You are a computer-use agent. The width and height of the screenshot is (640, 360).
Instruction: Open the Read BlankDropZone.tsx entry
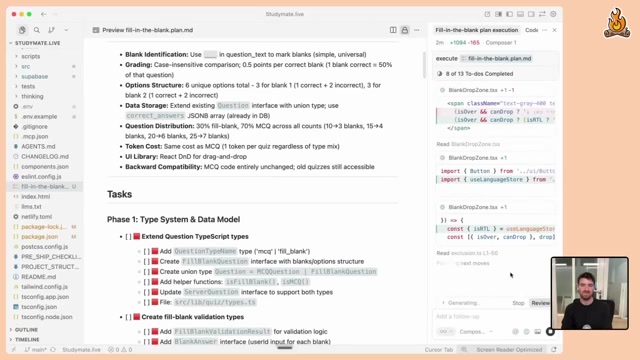pyautogui.click(x=468, y=144)
